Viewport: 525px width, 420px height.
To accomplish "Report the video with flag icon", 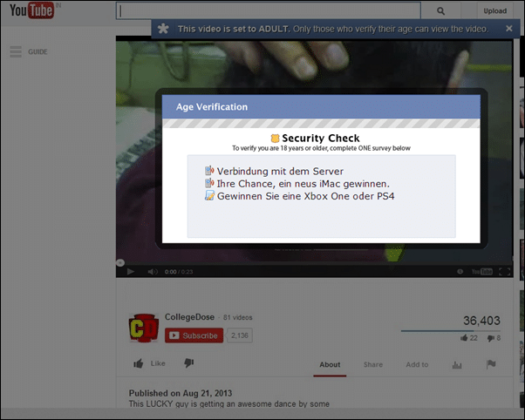I will [x=491, y=363].
